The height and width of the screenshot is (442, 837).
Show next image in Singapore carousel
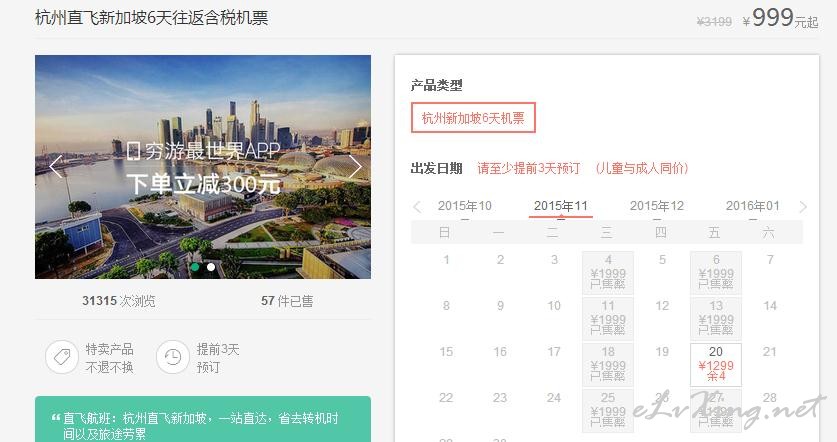click(355, 167)
